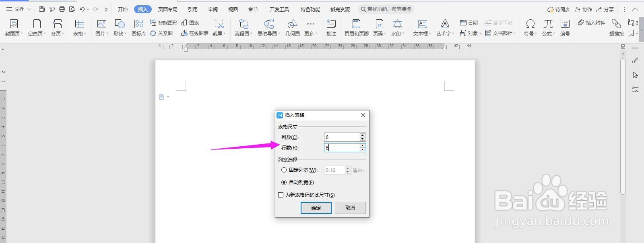
Task: Open the Table (表格) insert tool
Action: [x=80, y=27]
